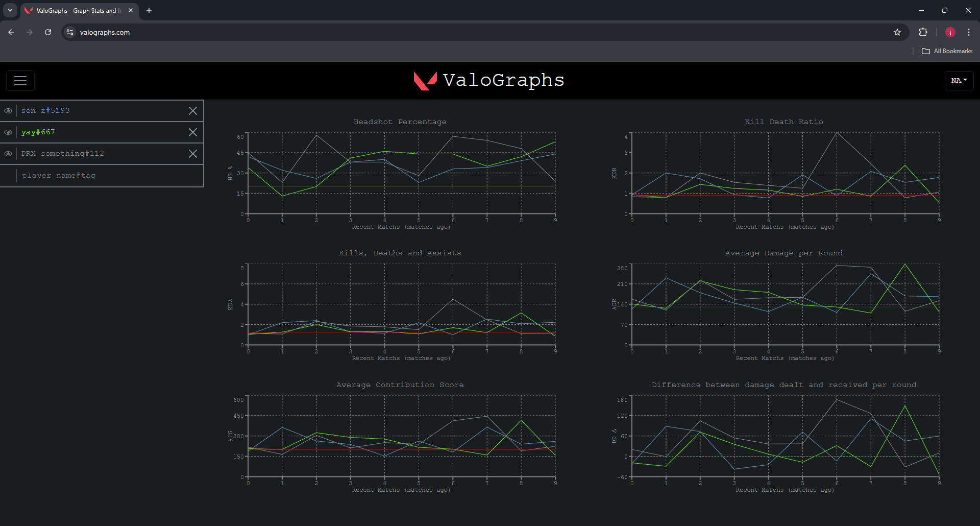
Task: Click the damage dealt and received title
Action: point(784,385)
